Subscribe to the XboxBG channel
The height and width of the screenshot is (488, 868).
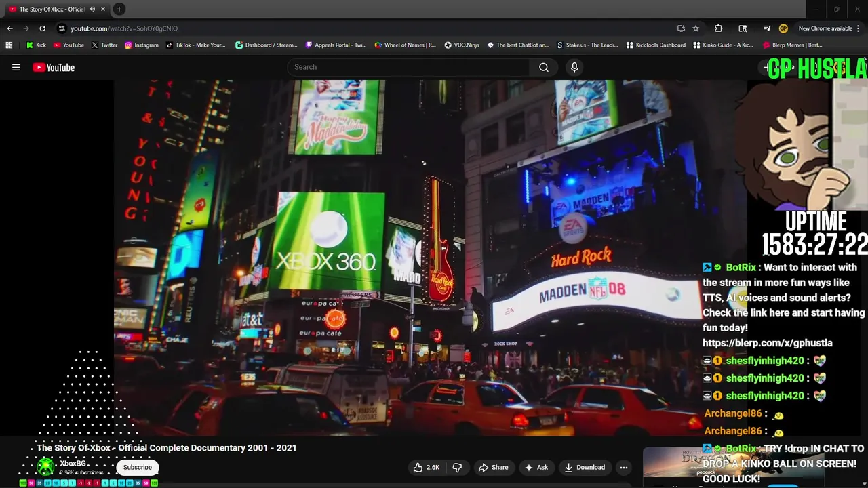tap(138, 467)
